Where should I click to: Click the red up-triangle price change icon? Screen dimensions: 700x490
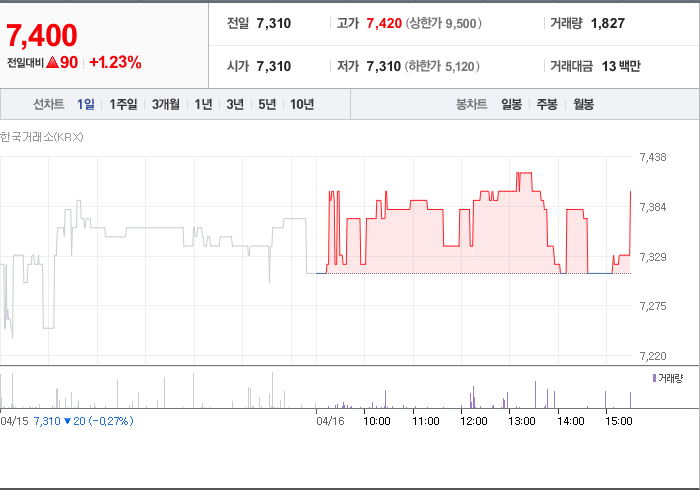click(x=52, y=62)
